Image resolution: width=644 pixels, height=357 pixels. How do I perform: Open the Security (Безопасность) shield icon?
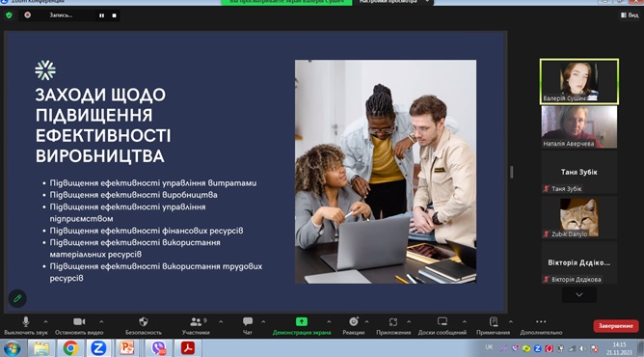144,321
